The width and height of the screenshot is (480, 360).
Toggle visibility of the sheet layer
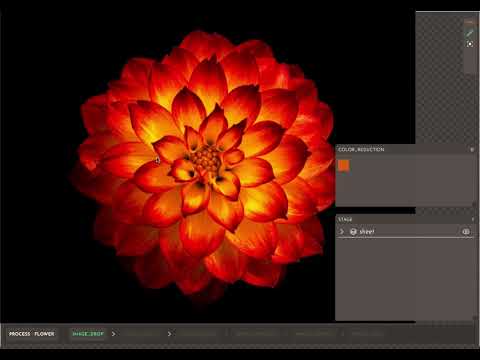click(x=466, y=231)
